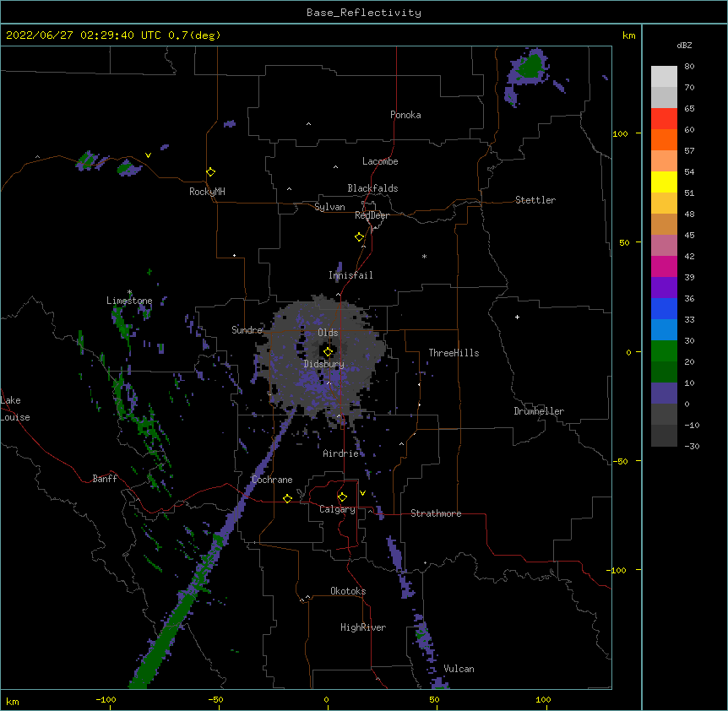Click the yellow diamond marker above RockyMH
This screenshot has width=728, height=711.
(210, 172)
